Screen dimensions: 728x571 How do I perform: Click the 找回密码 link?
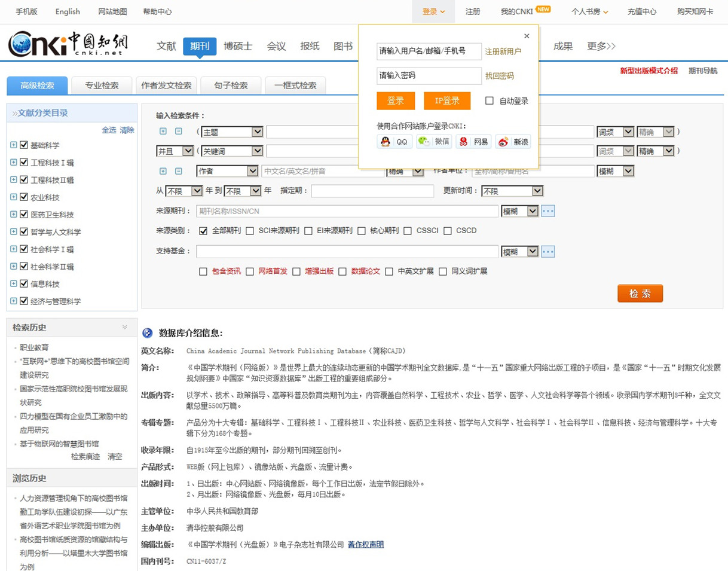[499, 76]
